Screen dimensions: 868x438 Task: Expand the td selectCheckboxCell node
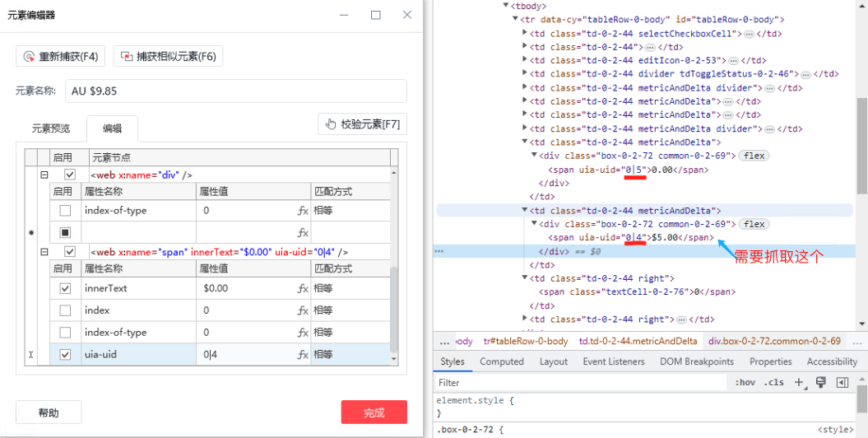(525, 33)
